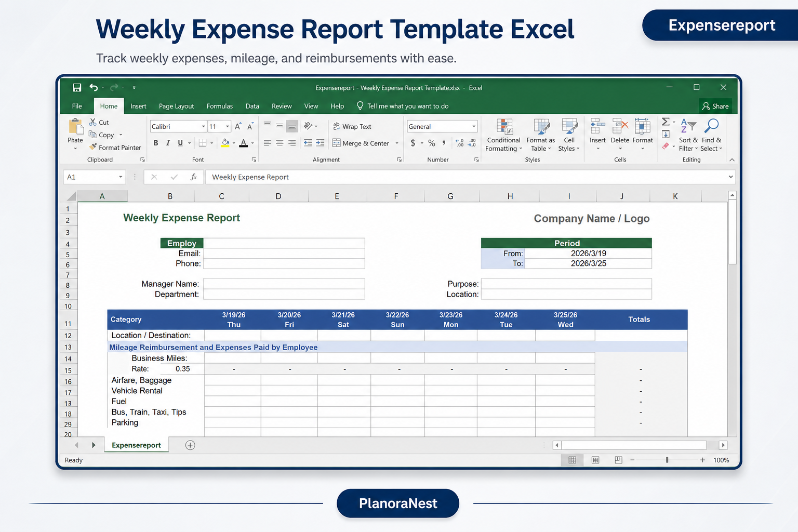
Task: Click Increase Decimal icon
Action: [460, 143]
